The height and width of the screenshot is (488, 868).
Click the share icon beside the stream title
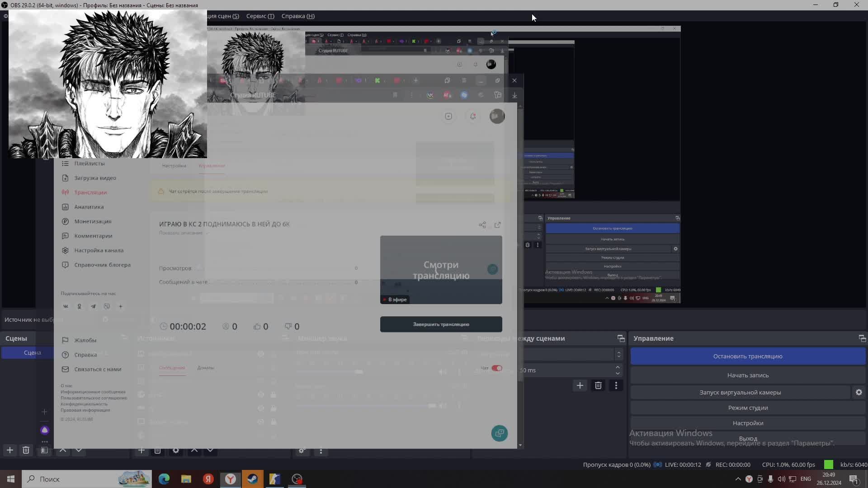click(482, 225)
